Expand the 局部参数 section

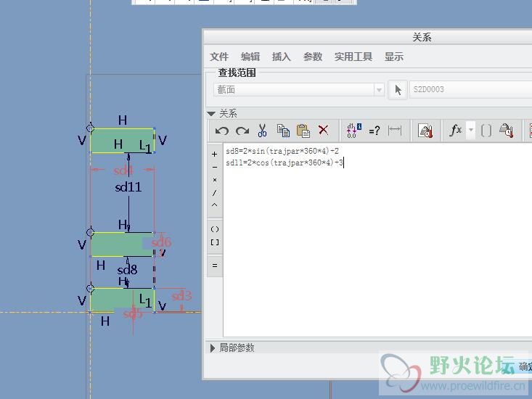click(213, 347)
